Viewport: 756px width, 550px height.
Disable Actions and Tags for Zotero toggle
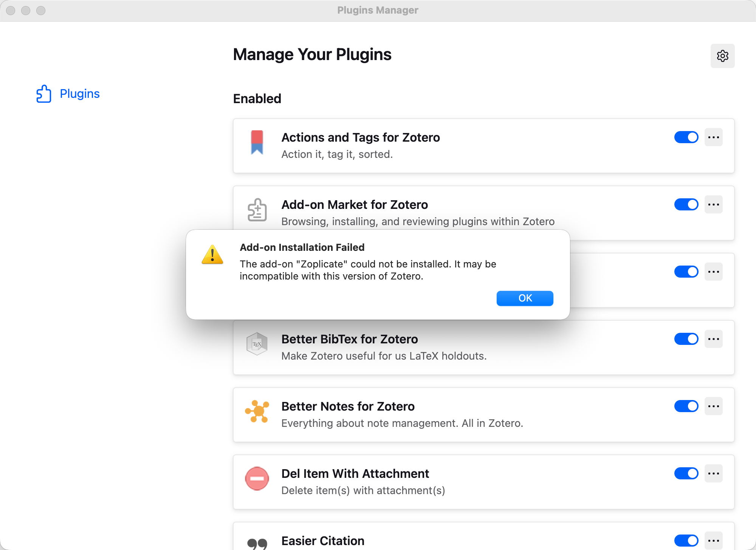pos(686,137)
